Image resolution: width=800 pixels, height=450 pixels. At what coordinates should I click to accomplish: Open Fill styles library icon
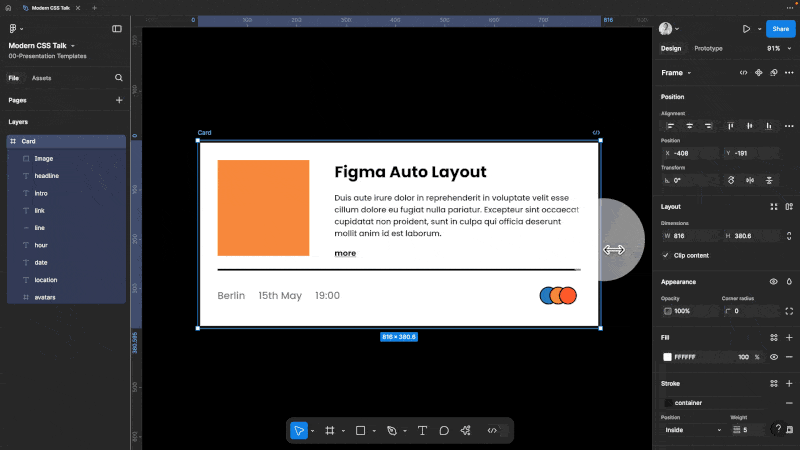click(x=774, y=337)
